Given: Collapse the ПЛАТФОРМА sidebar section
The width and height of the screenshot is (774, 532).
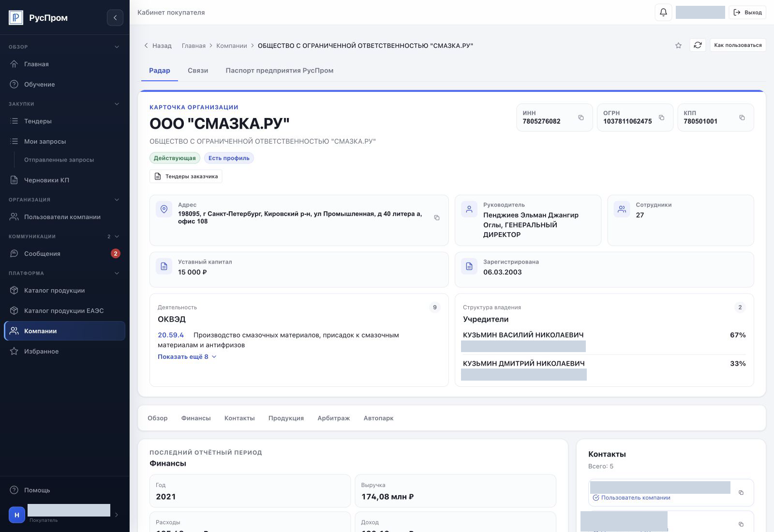Looking at the screenshot, I should pos(117,273).
